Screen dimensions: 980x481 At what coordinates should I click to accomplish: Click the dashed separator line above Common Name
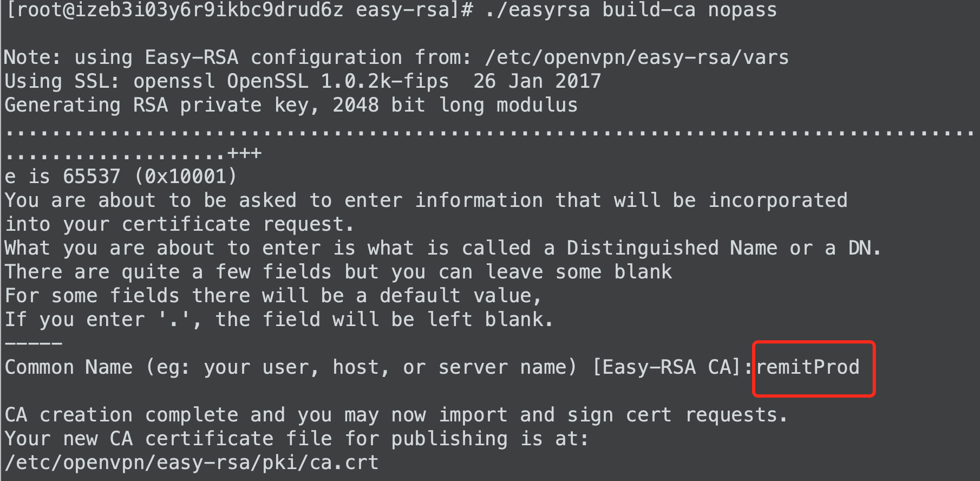coord(34,343)
